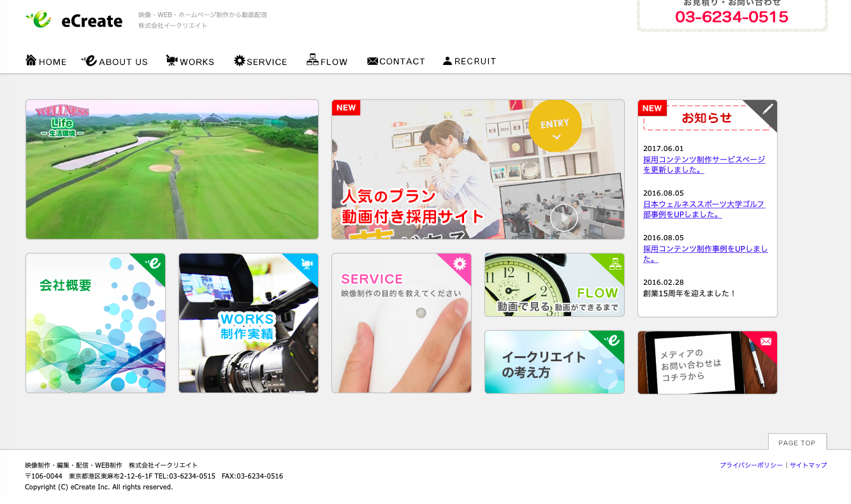
Task: Click the eCreate logo in header
Action: pyautogui.click(x=74, y=20)
